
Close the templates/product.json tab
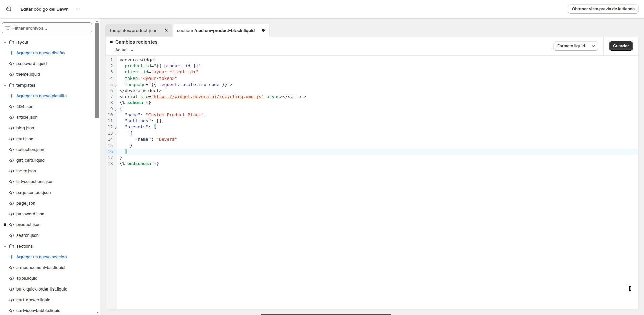(x=166, y=30)
